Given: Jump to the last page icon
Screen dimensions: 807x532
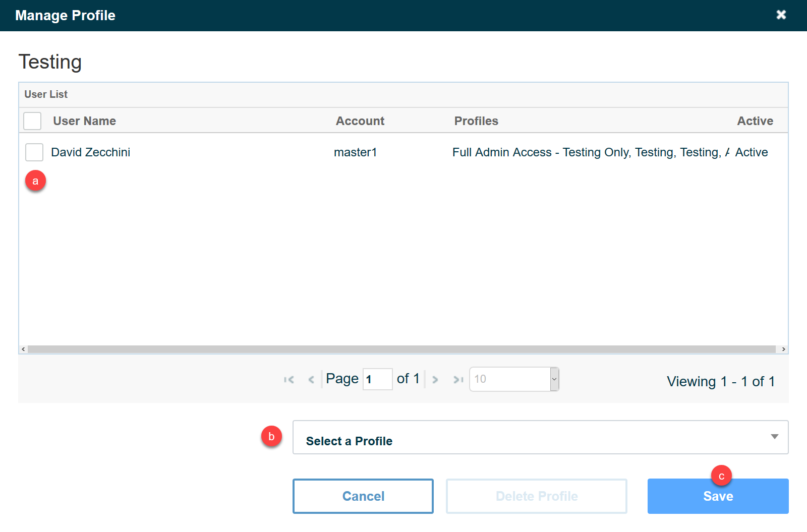Looking at the screenshot, I should [457, 379].
